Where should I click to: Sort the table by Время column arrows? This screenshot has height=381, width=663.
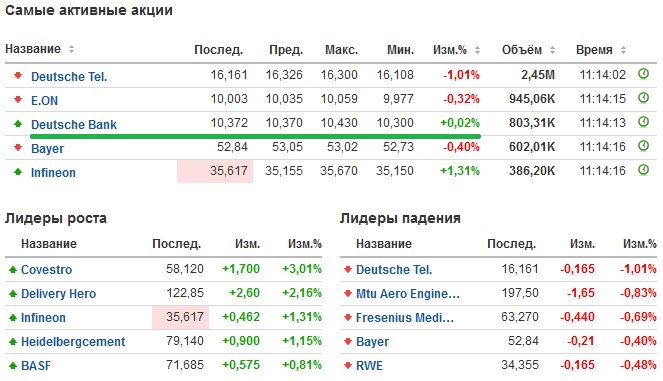(x=623, y=50)
